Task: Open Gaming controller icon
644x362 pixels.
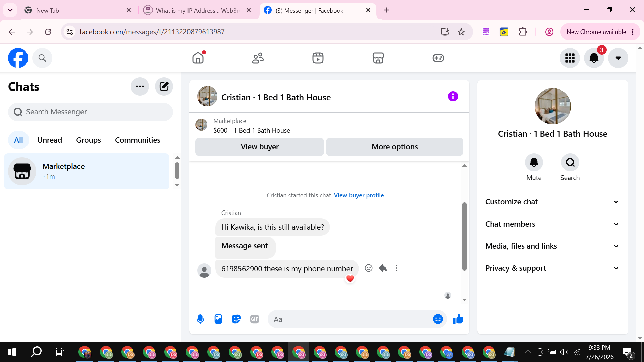Action: point(438,58)
